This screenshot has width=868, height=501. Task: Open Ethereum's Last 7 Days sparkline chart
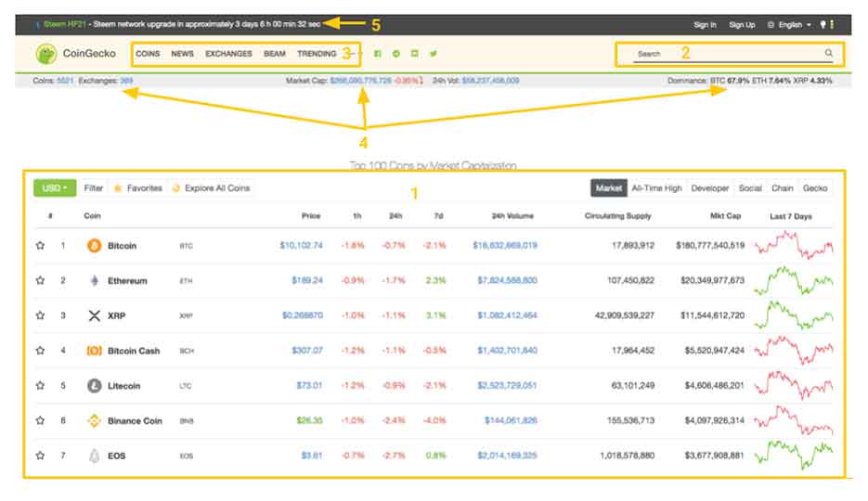point(793,280)
